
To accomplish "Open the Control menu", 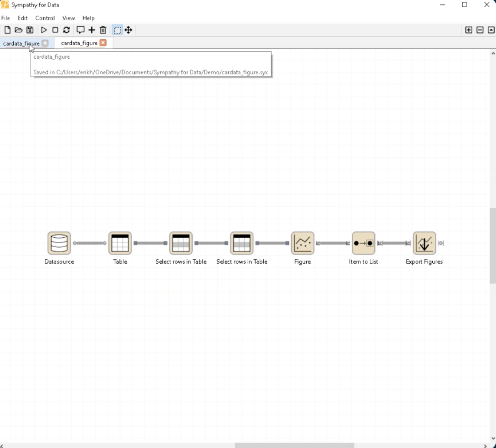I will (45, 18).
